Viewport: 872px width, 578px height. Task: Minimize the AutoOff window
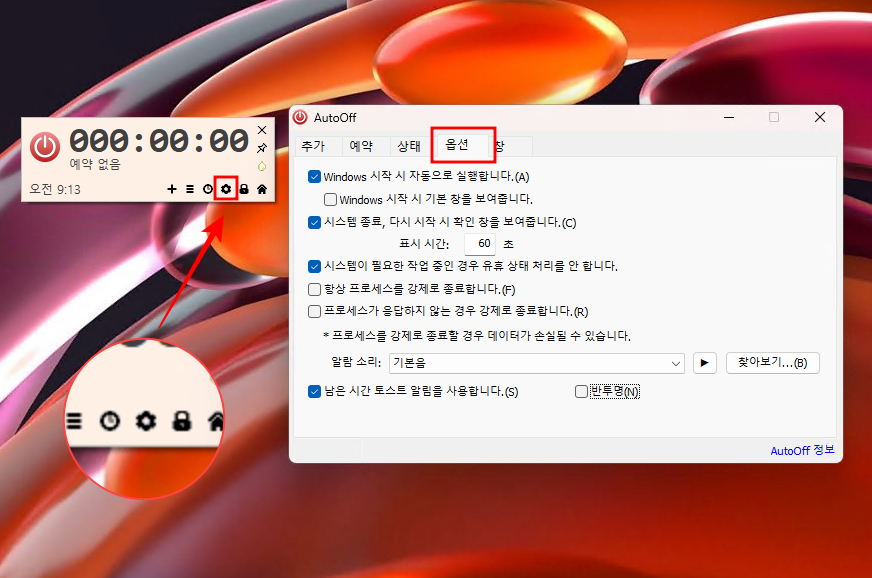click(x=729, y=117)
